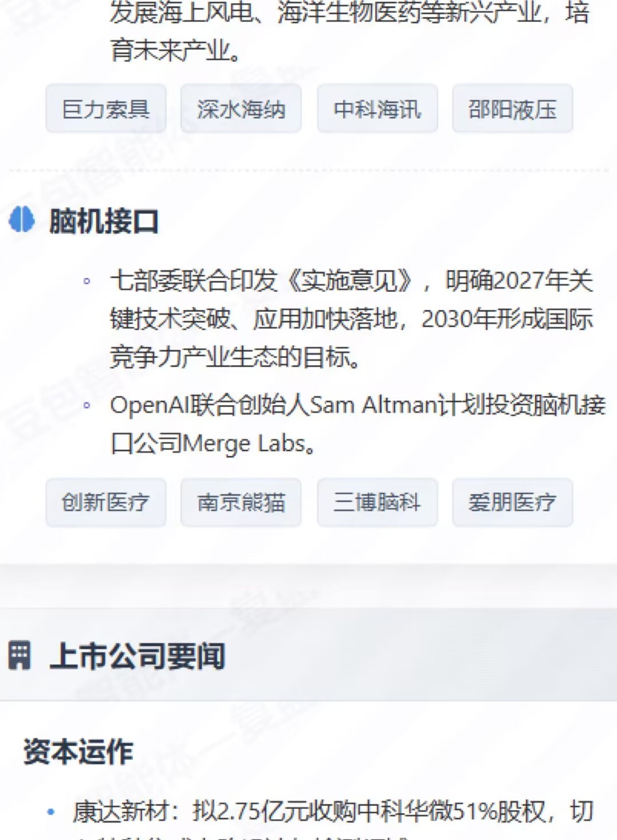Click the blue bullet before 康达新材

pyautogui.click(x=51, y=812)
